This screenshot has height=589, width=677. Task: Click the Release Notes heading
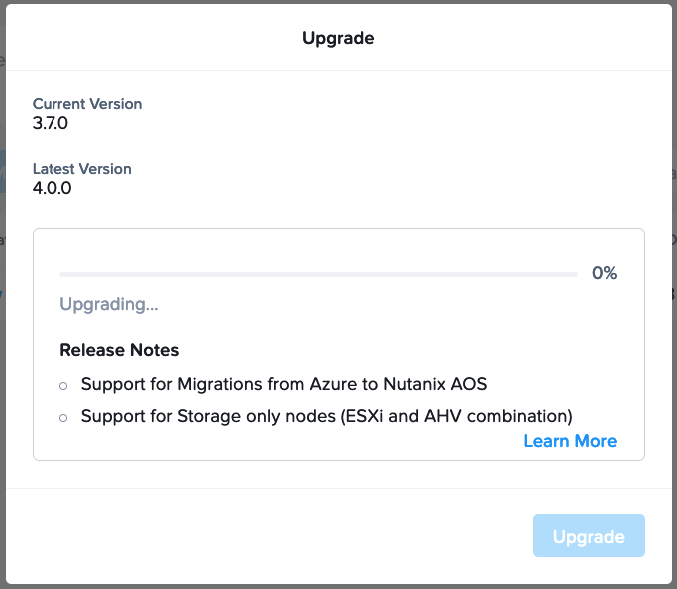coord(119,350)
